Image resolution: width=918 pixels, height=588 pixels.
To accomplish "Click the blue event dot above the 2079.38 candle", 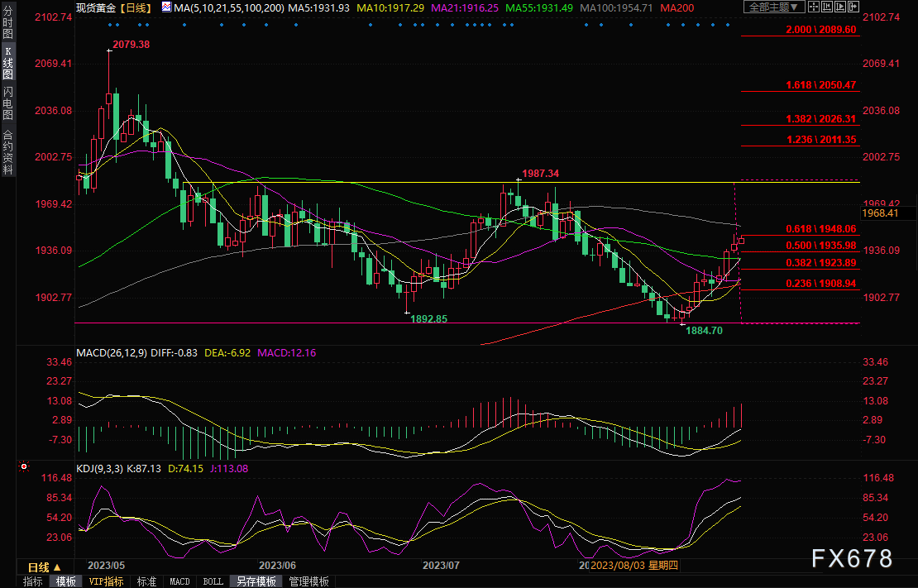I will pyautogui.click(x=109, y=26).
